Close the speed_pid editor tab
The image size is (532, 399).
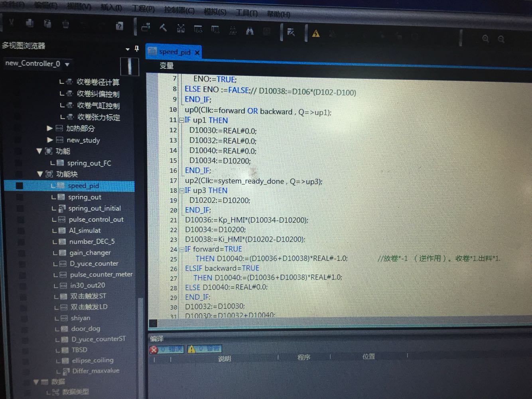coord(197,52)
